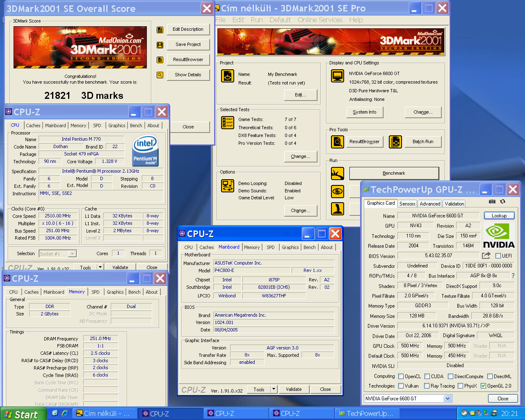Screen dimensions: 525x420
Task: Open the Validation tab in GPU-Z
Action: [x=454, y=204]
